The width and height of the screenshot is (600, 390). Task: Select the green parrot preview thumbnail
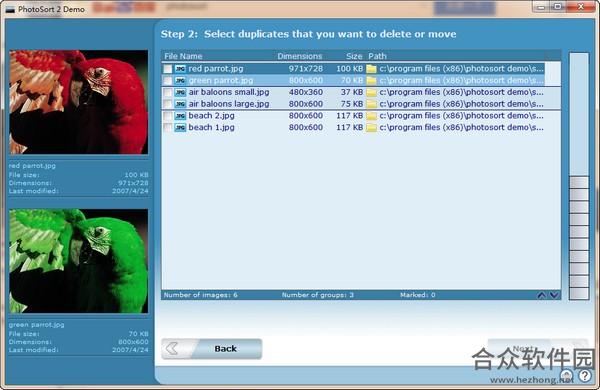pos(79,261)
